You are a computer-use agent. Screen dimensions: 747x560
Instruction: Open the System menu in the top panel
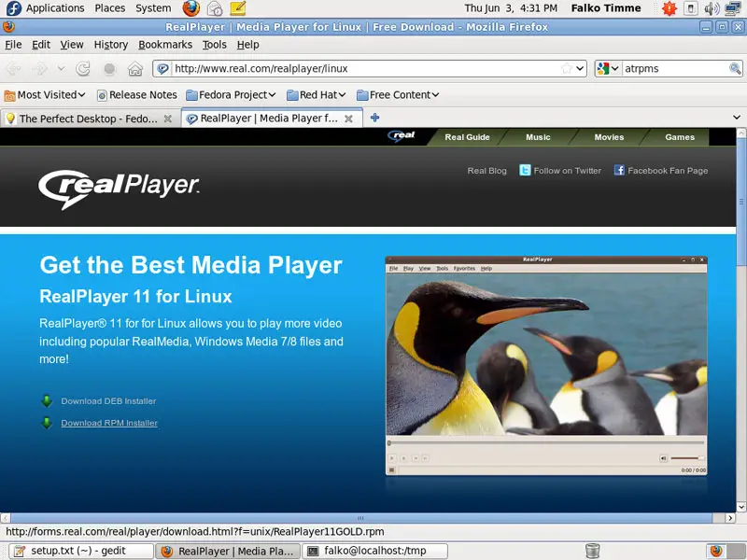[x=153, y=8]
